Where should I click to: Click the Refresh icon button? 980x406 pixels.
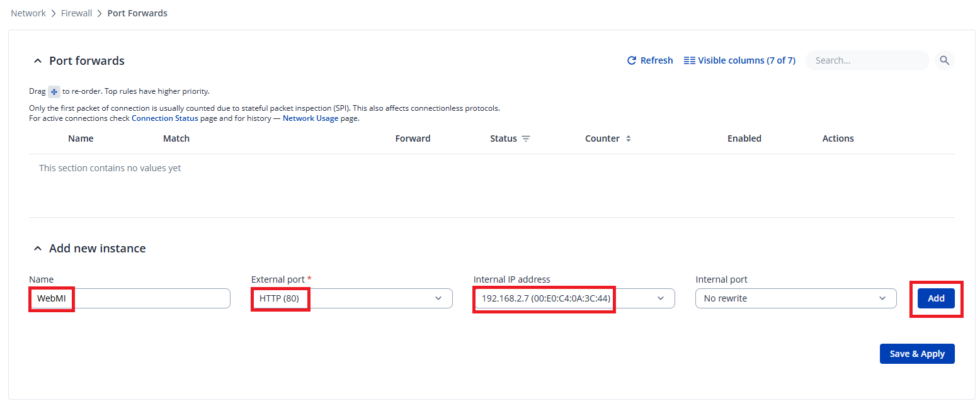pos(632,60)
